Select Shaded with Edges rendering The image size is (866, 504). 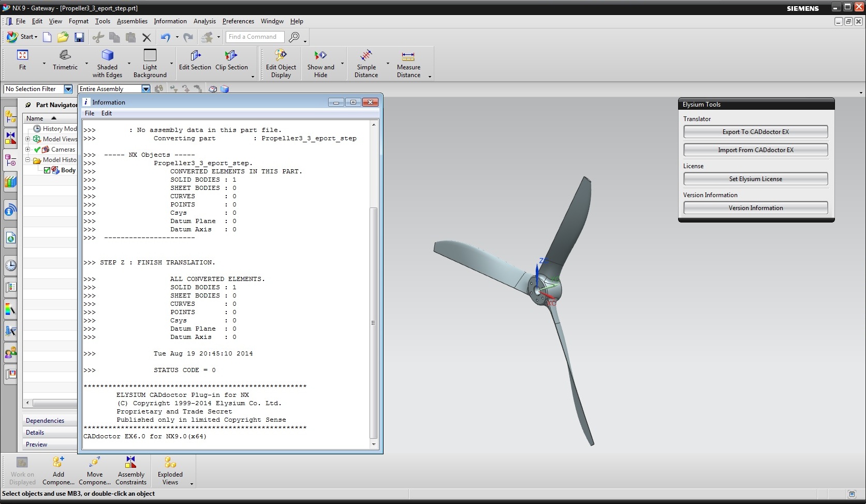[107, 64]
